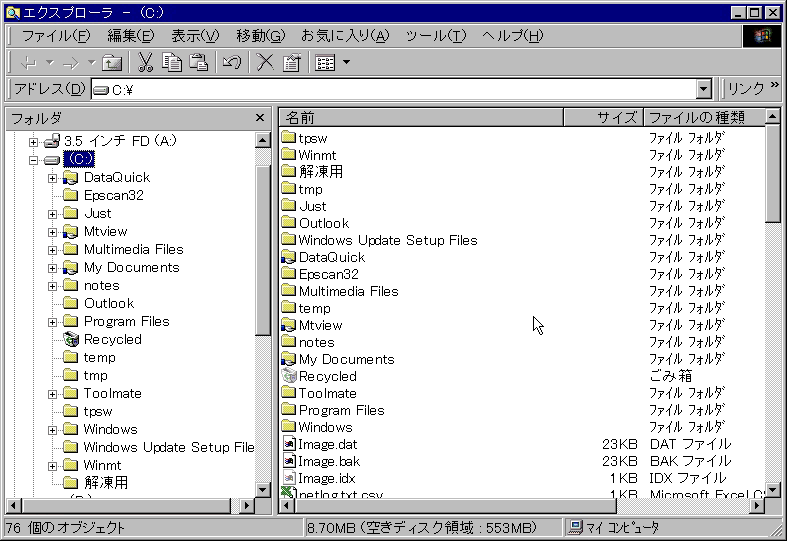Open the 移動(G) menu
This screenshot has height=541, width=787.
pyautogui.click(x=260, y=36)
